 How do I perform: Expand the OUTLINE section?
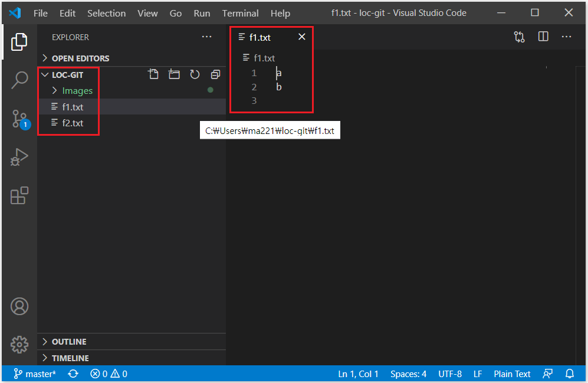(x=132, y=341)
